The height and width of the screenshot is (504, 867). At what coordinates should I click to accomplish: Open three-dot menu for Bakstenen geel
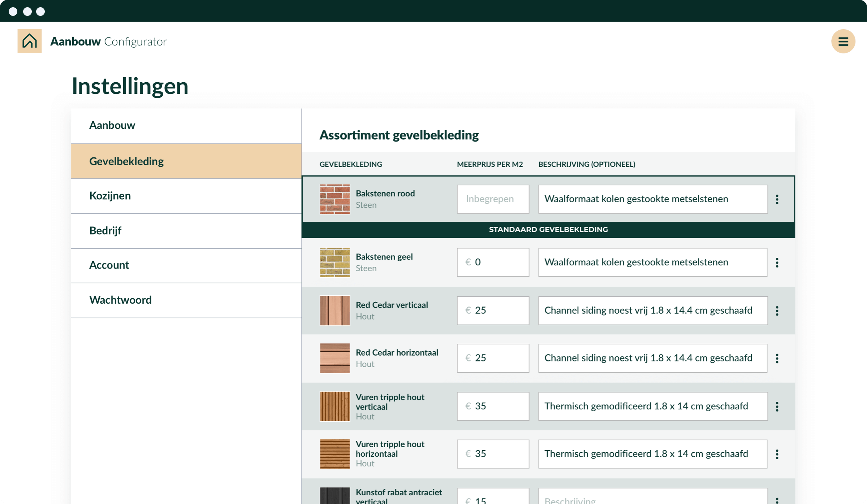tap(777, 262)
